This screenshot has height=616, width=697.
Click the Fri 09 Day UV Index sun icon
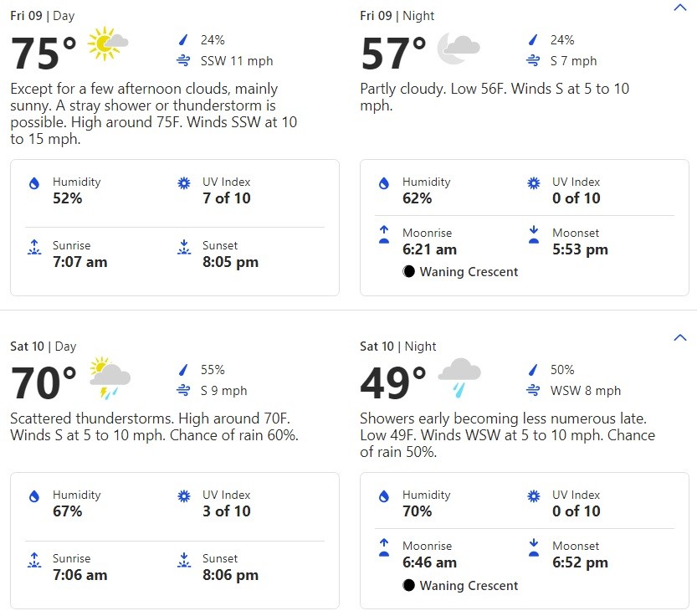[x=183, y=183]
